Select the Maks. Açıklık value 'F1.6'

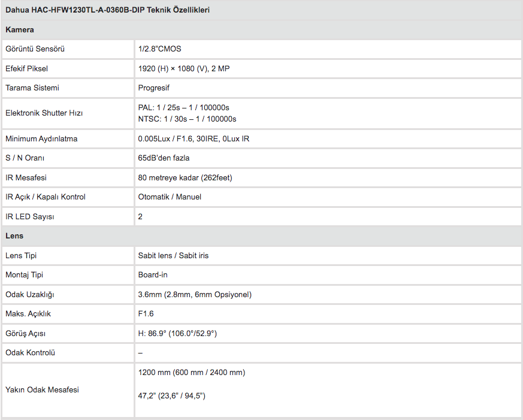point(146,314)
